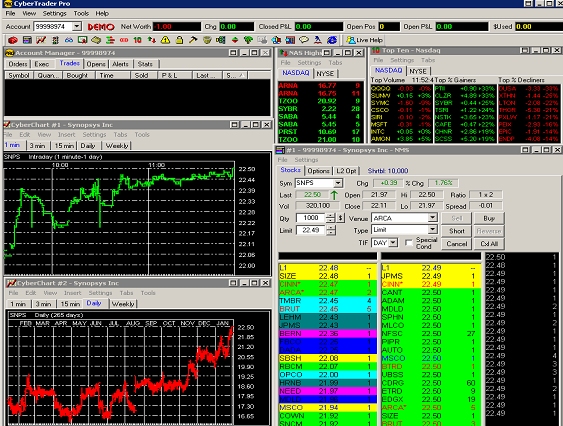Switch to Alerts tab in Account Manager
This screenshot has width=563, height=426.
point(120,64)
